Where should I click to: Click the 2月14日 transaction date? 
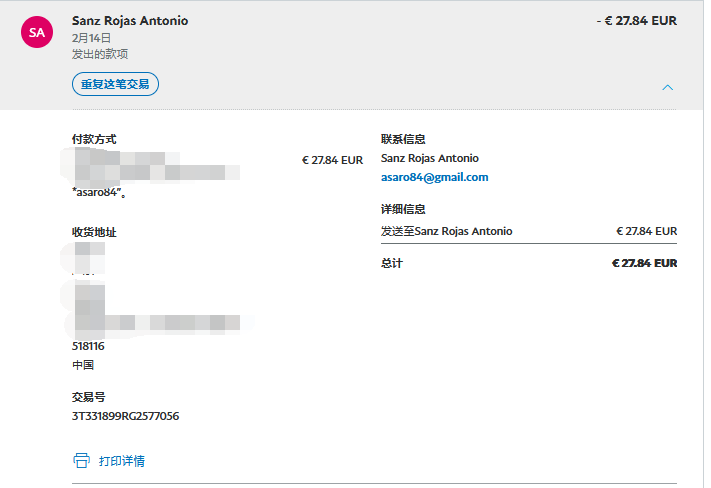[x=91, y=38]
